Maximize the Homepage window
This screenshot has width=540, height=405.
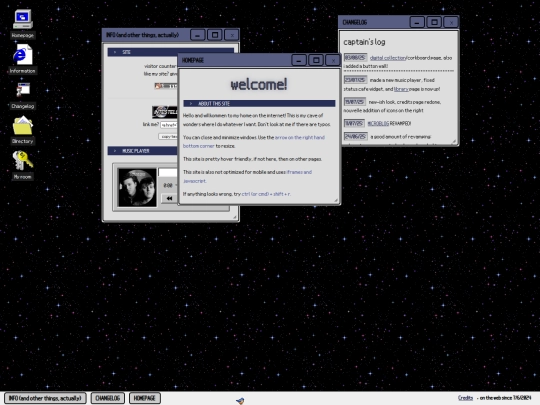click(x=316, y=60)
